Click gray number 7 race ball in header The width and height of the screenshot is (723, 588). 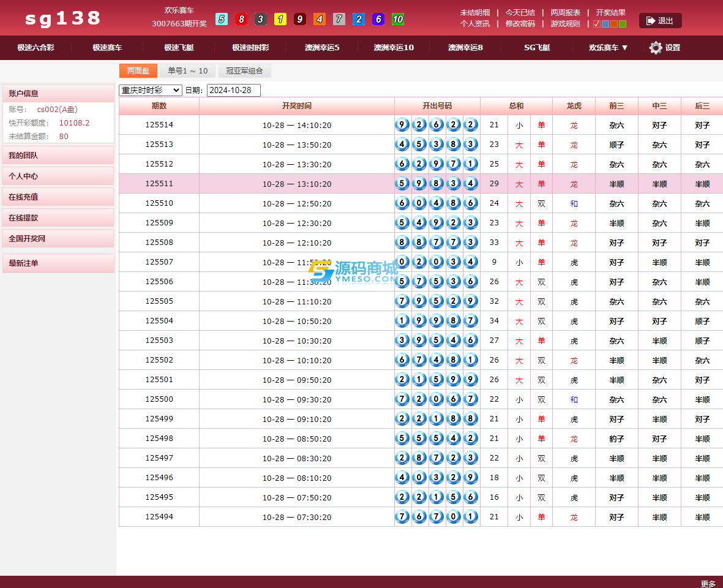339,19
